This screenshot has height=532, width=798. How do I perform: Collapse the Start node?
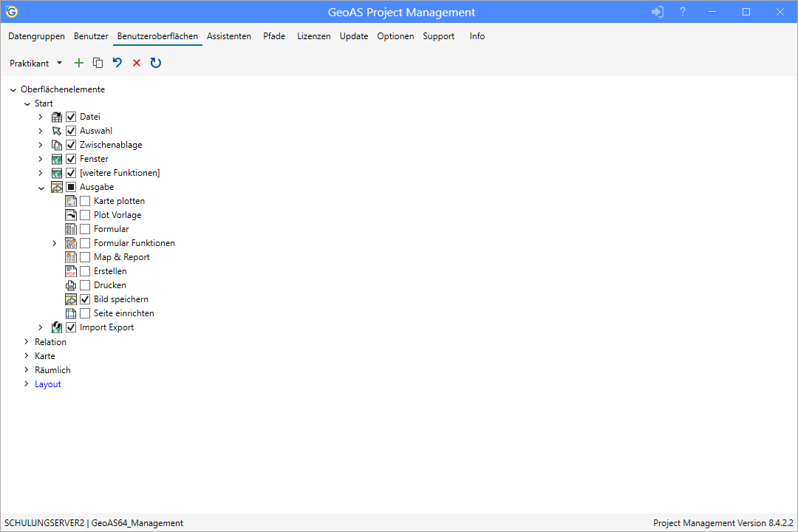27,104
